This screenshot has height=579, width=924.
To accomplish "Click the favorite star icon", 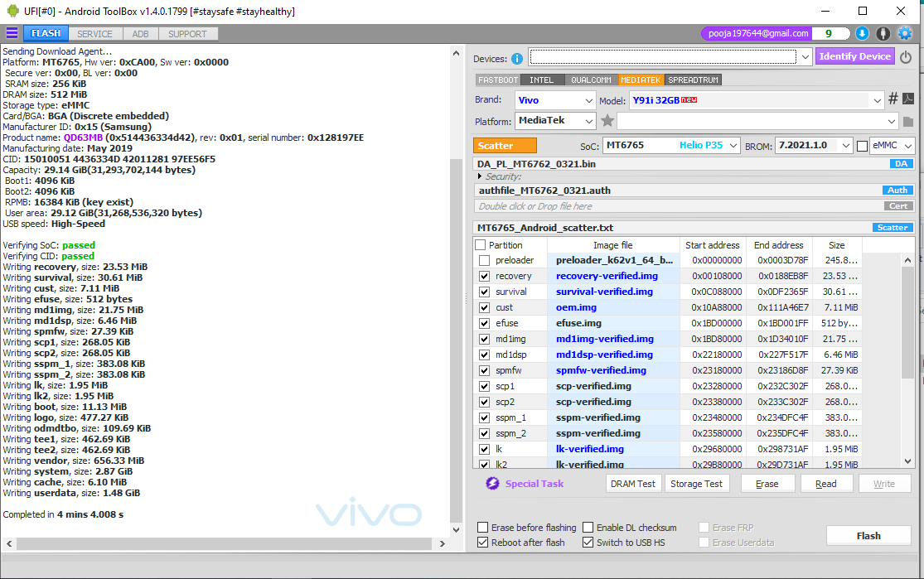I will click(x=607, y=121).
